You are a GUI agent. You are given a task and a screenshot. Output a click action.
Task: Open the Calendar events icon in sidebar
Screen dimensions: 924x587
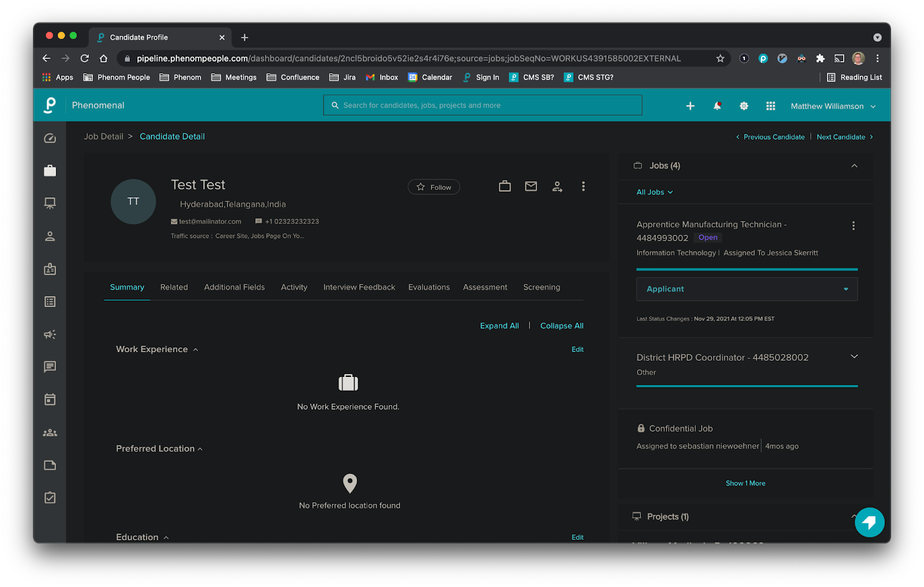(50, 399)
